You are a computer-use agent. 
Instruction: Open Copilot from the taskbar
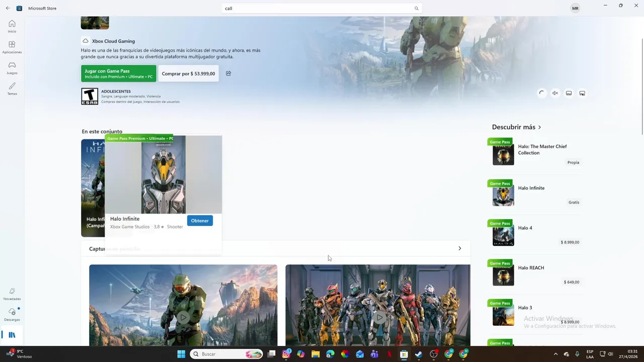pos(301,354)
